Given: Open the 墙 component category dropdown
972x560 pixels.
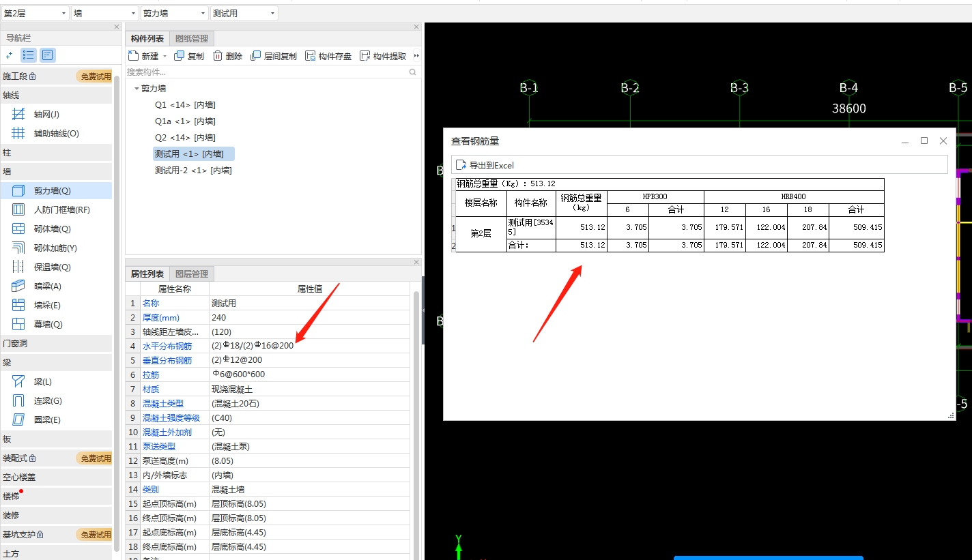Looking at the screenshot, I should 104,13.
